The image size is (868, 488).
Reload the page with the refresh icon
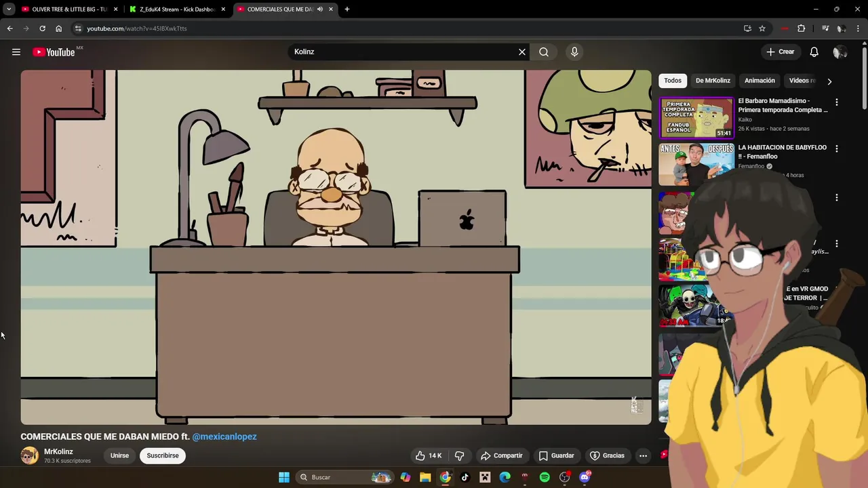pos(42,28)
